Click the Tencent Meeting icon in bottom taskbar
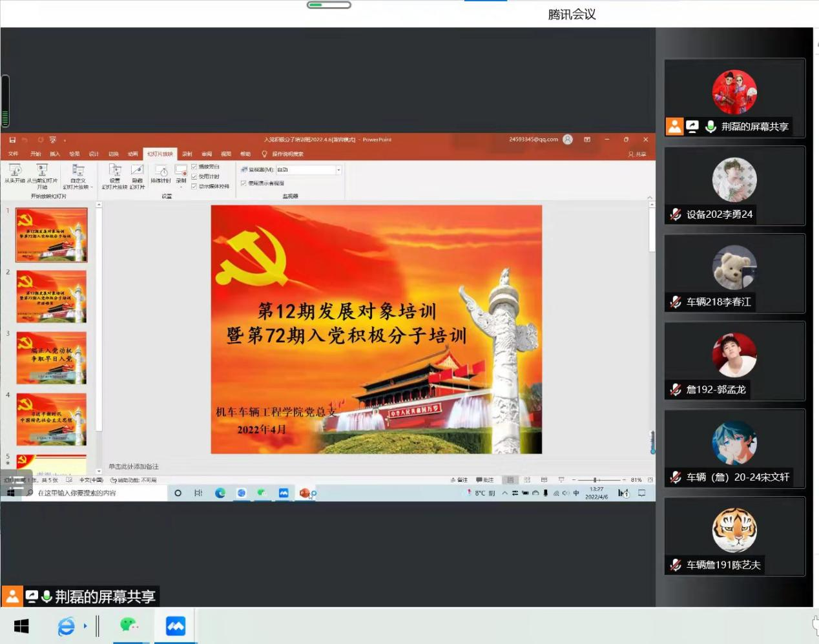This screenshot has height=644, width=819. coord(176,625)
